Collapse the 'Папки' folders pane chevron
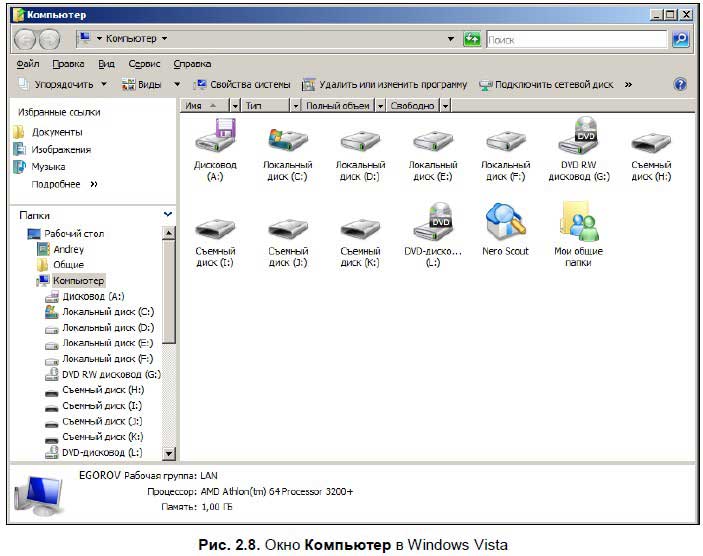 168,214
